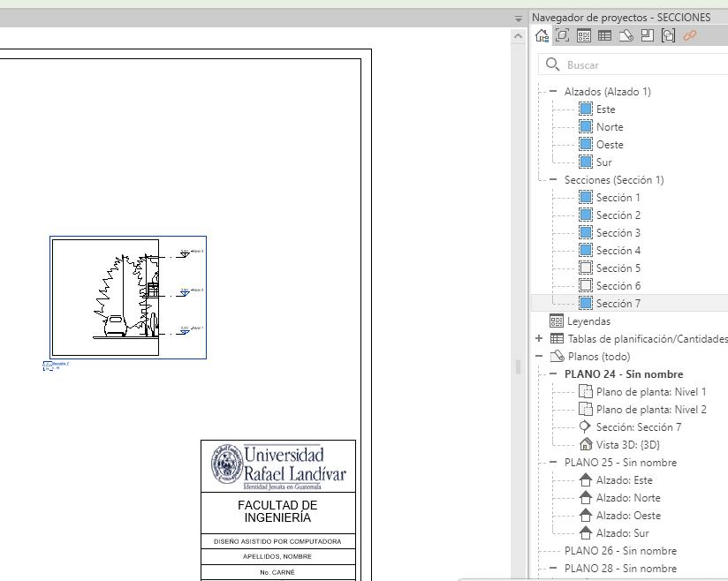Click the Leyendas legend icon

557,321
